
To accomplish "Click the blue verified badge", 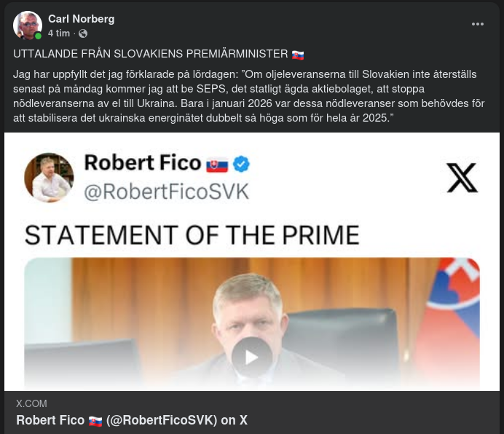I will click(x=241, y=164).
